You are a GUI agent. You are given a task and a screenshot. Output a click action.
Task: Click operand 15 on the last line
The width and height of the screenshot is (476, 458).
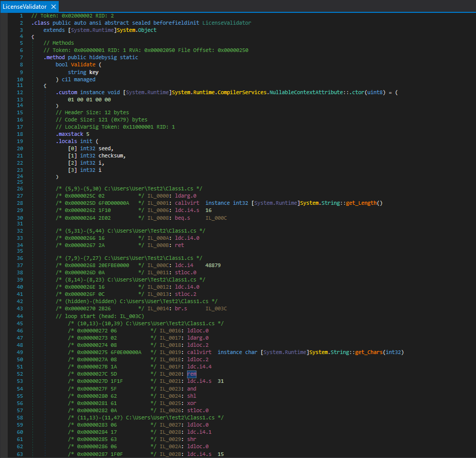[x=220, y=454]
